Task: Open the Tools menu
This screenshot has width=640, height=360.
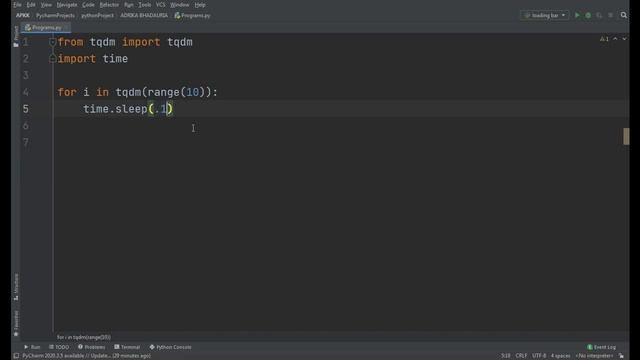Action: (144, 5)
